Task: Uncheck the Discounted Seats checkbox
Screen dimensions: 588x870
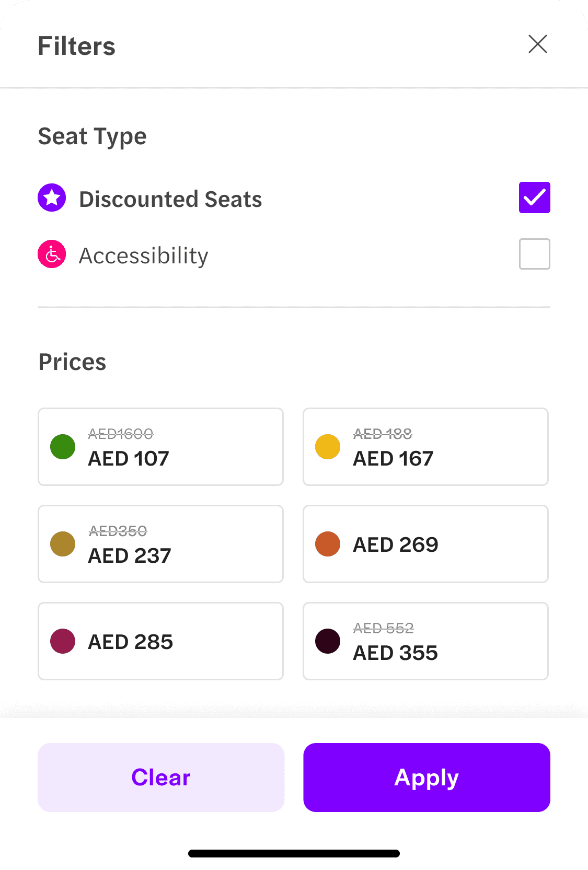Action: pos(534,198)
